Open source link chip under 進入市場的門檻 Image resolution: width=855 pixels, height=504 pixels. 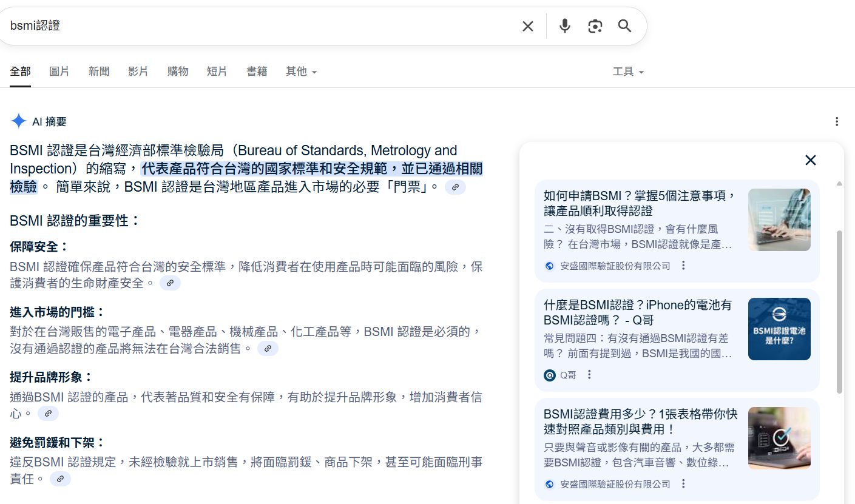coord(268,348)
